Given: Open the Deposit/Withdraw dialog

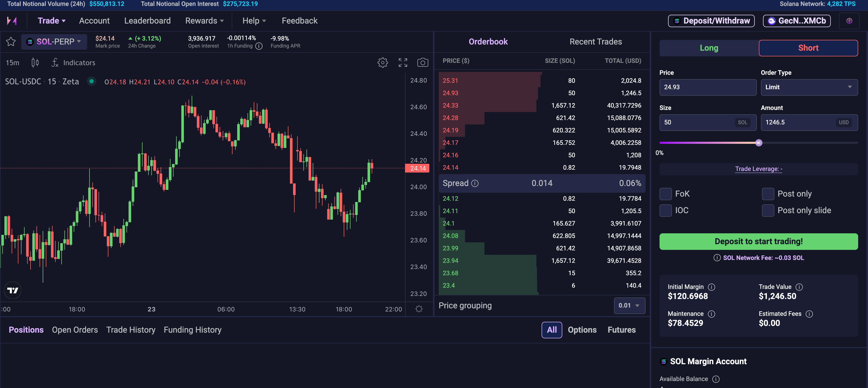Looking at the screenshot, I should point(711,20).
